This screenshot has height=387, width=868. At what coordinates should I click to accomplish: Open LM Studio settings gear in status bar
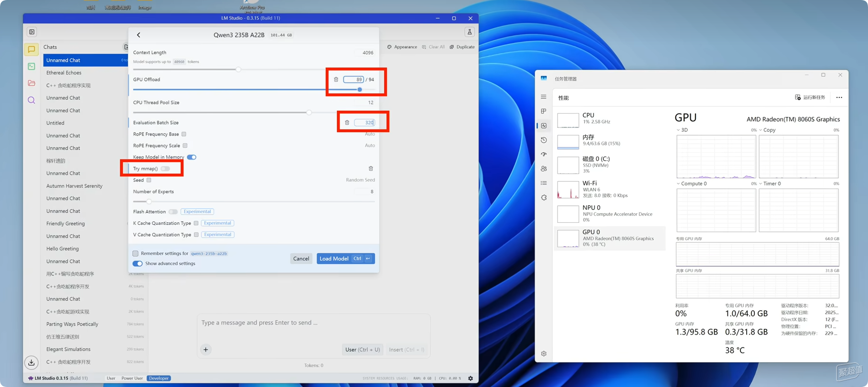(471, 378)
